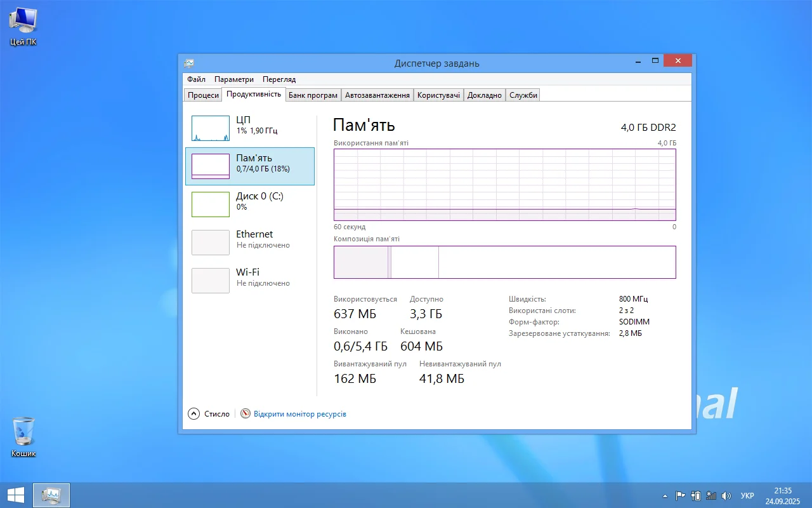Collapse details with the Стисло arrow
This screenshot has width=812, height=508.
(194, 414)
